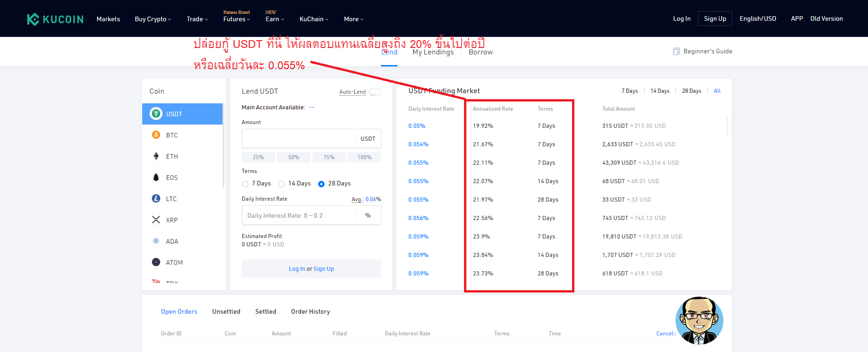The image size is (868, 352).
Task: Click the 0.054% daily interest rate
Action: (418, 144)
